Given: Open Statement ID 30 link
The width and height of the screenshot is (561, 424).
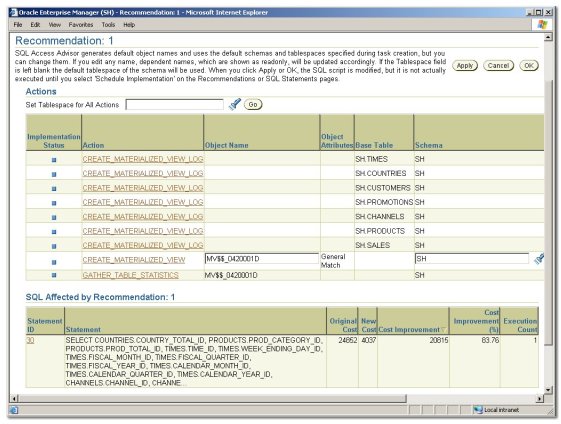Looking at the screenshot, I should (30, 340).
